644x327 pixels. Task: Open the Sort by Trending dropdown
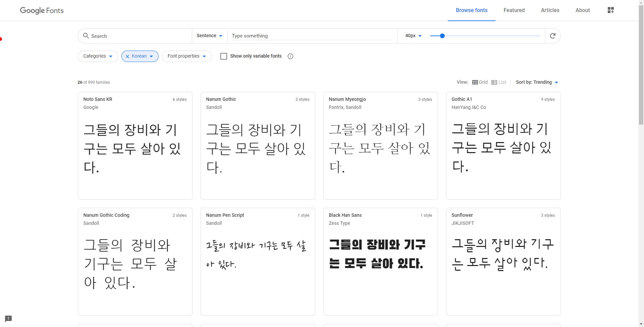pos(537,82)
